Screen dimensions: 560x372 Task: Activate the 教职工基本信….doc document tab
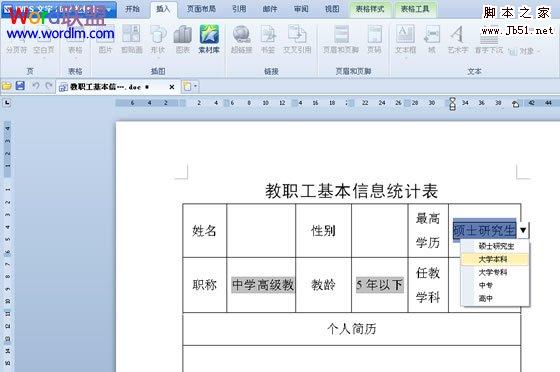point(118,87)
